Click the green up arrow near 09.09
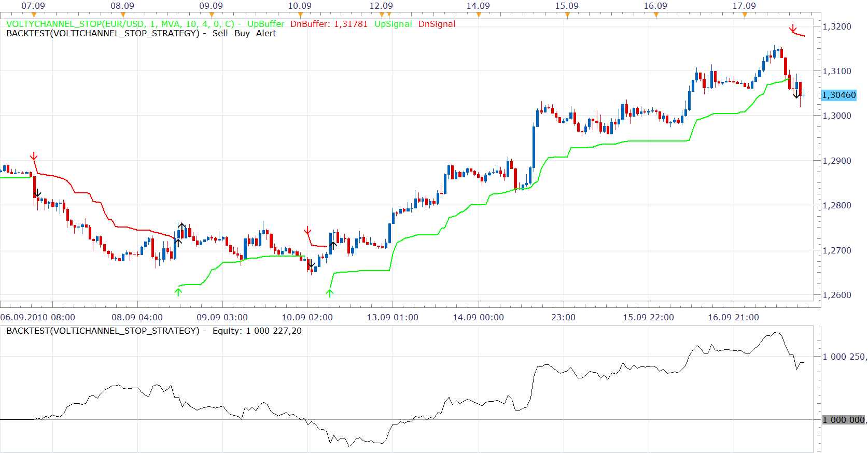The height and width of the screenshot is (453, 868). [178, 292]
